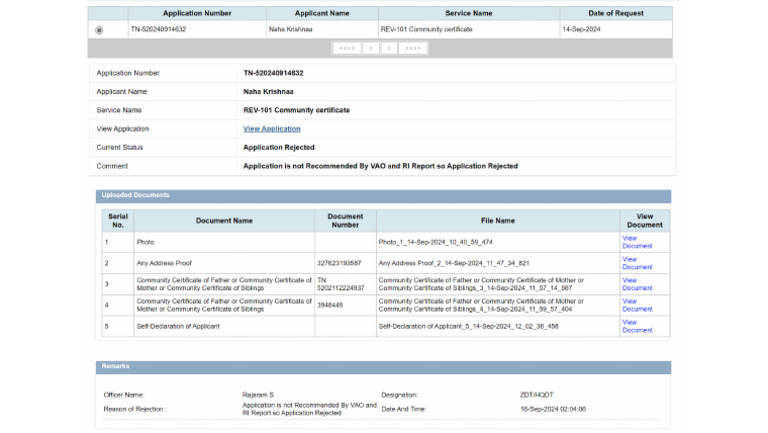Click the Document Name column header
The image size is (768, 433).
click(224, 221)
